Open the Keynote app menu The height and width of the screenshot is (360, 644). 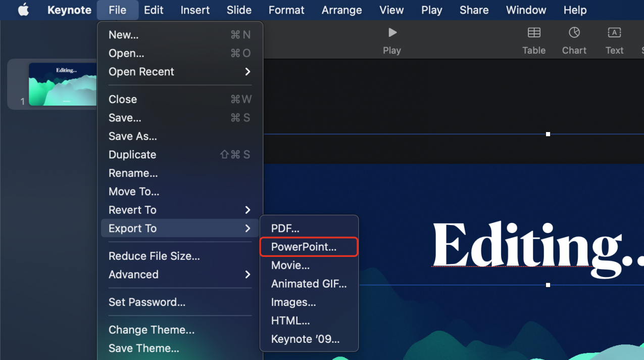pos(69,10)
